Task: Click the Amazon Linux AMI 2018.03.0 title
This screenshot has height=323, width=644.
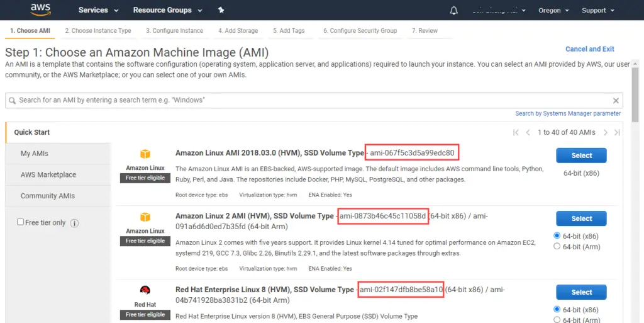Action: [x=270, y=153]
